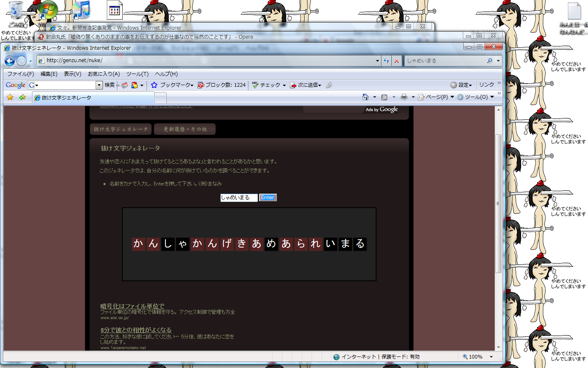Open the search provider options dropdown

pos(498,61)
